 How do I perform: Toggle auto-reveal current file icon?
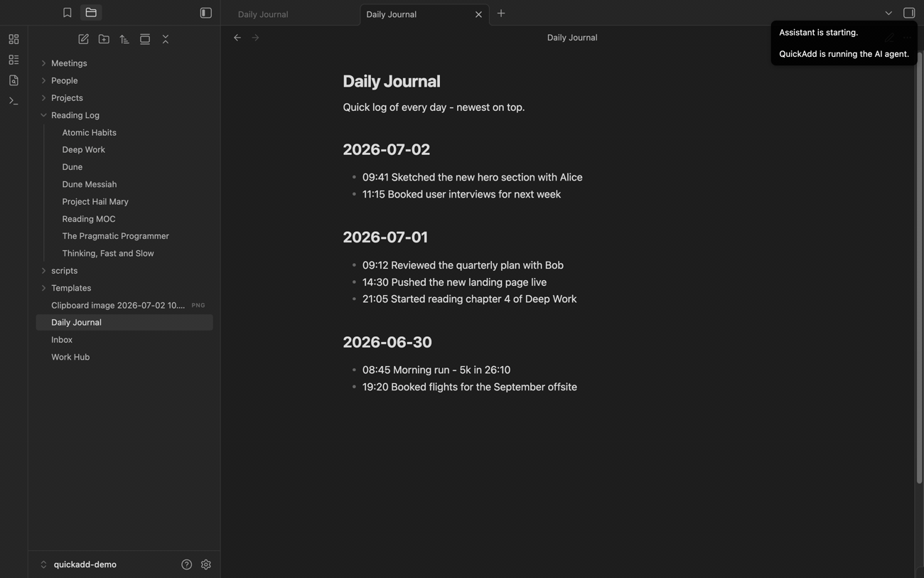[145, 39]
